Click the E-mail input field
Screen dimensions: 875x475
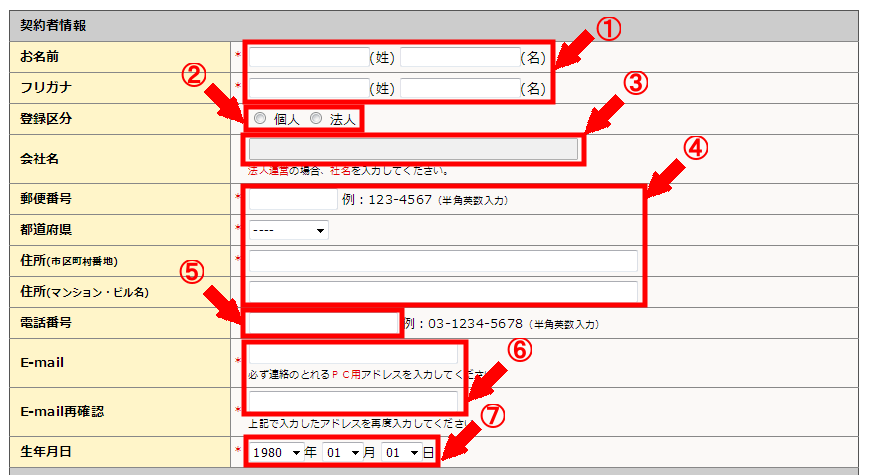click(x=353, y=354)
